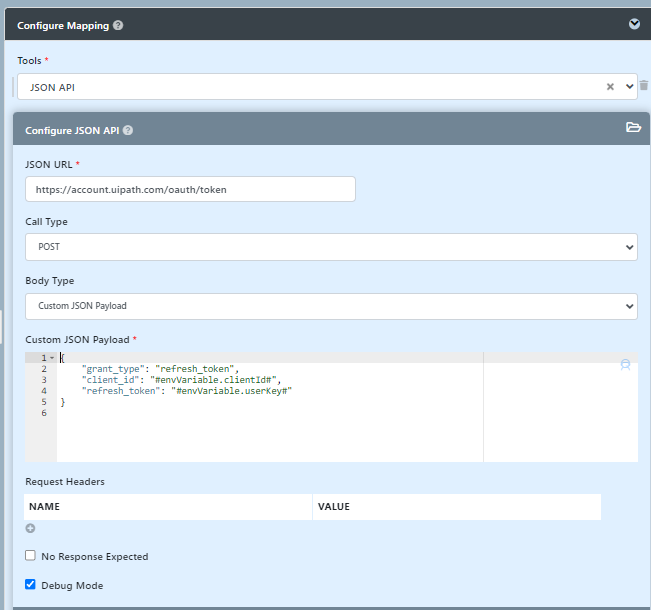The image size is (651, 610).
Task: Click the help icon beside Configure Mapping
Action: pos(119,25)
